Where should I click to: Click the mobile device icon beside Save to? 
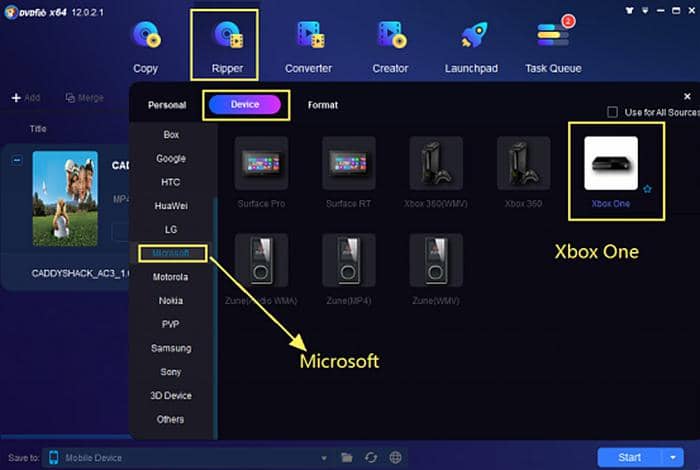[x=54, y=458]
